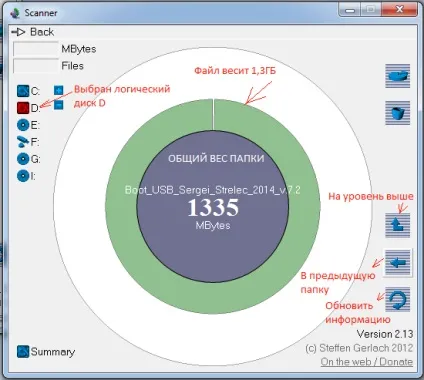
Task: Click the central 1335 MBytes folder circle
Action: (213, 207)
